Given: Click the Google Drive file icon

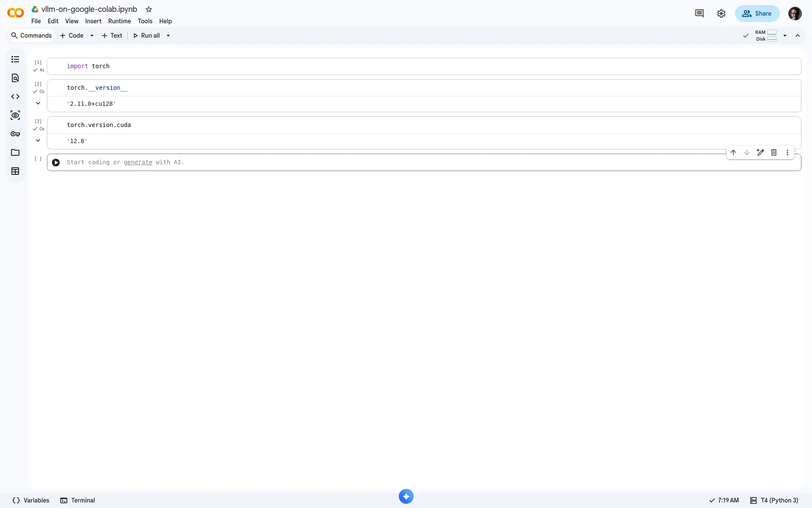Looking at the screenshot, I should click(x=35, y=9).
